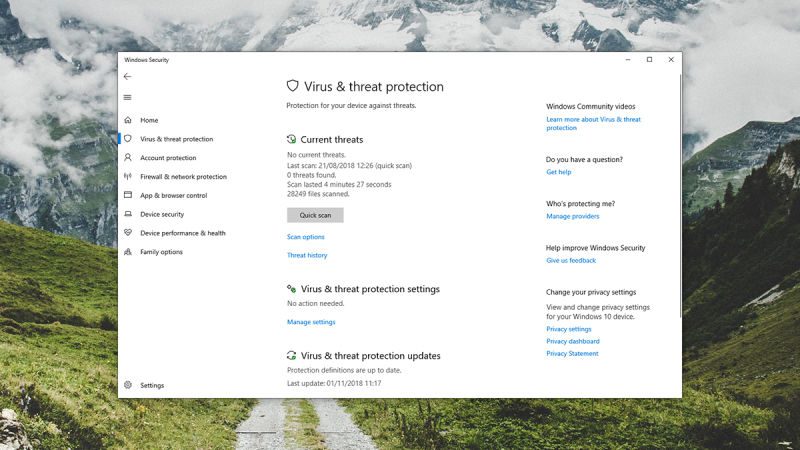View Threat history link
Viewport: 800px width, 450px height.
click(x=307, y=255)
